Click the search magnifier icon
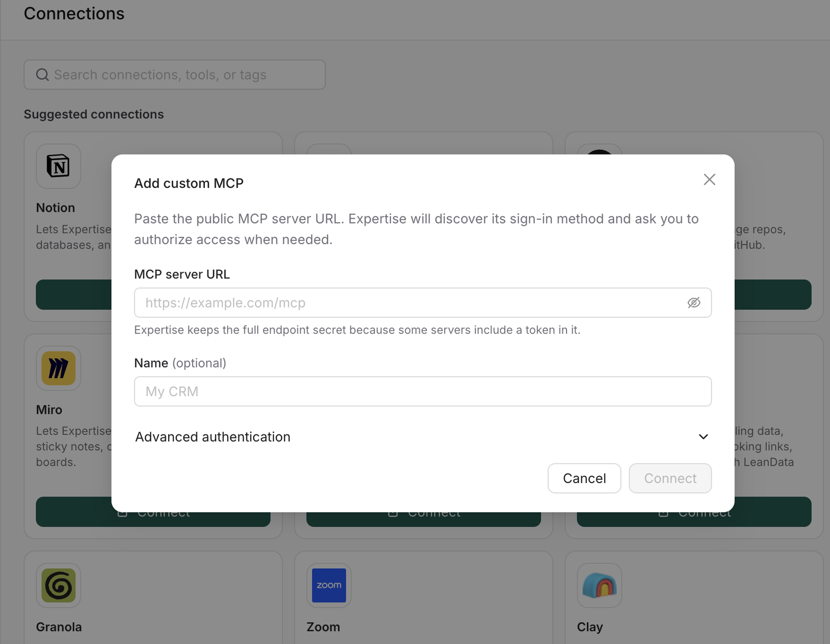The height and width of the screenshot is (644, 830). (x=43, y=75)
